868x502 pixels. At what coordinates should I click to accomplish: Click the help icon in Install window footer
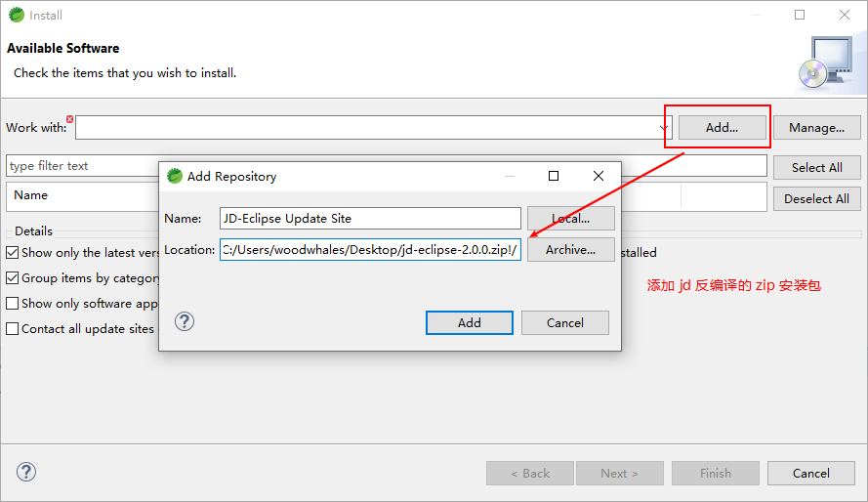(26, 472)
